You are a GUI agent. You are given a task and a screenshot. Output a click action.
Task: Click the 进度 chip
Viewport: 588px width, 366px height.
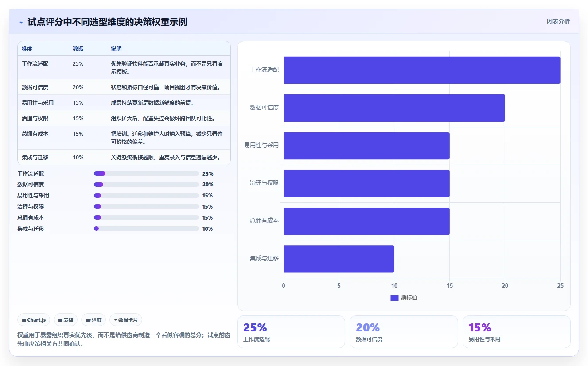tap(93, 320)
